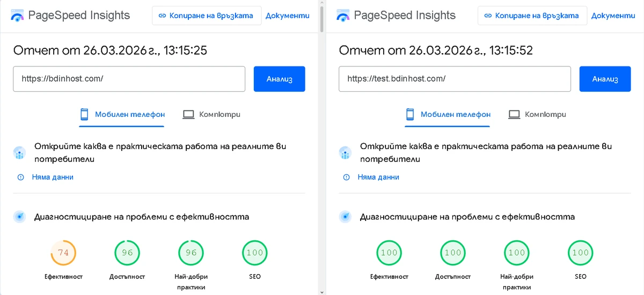644x295 pixels.
Task: Click Няма данни info link in right window
Action: point(378,177)
